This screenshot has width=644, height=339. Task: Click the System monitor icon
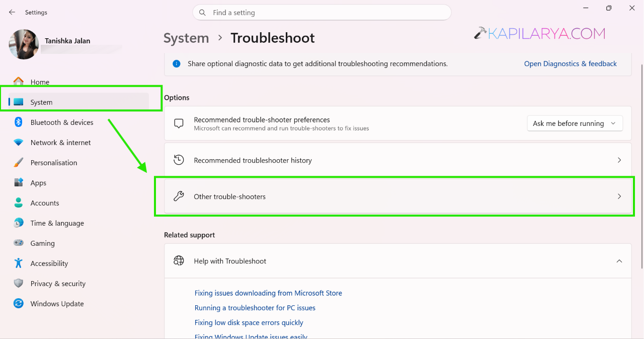pos(19,102)
